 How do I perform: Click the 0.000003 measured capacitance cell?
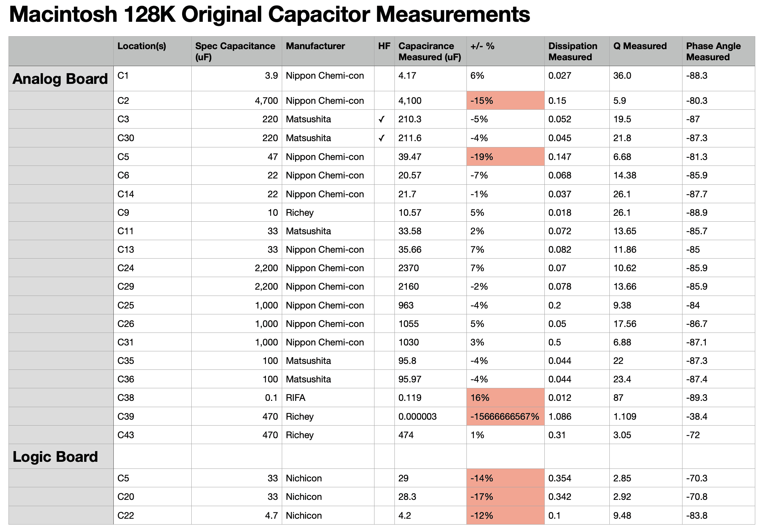tap(431, 416)
